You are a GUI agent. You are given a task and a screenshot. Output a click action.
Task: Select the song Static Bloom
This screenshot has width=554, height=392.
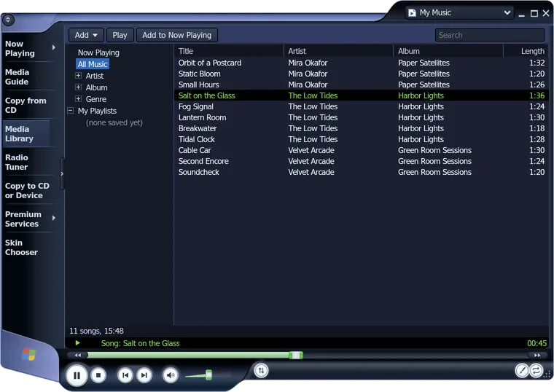point(361,74)
